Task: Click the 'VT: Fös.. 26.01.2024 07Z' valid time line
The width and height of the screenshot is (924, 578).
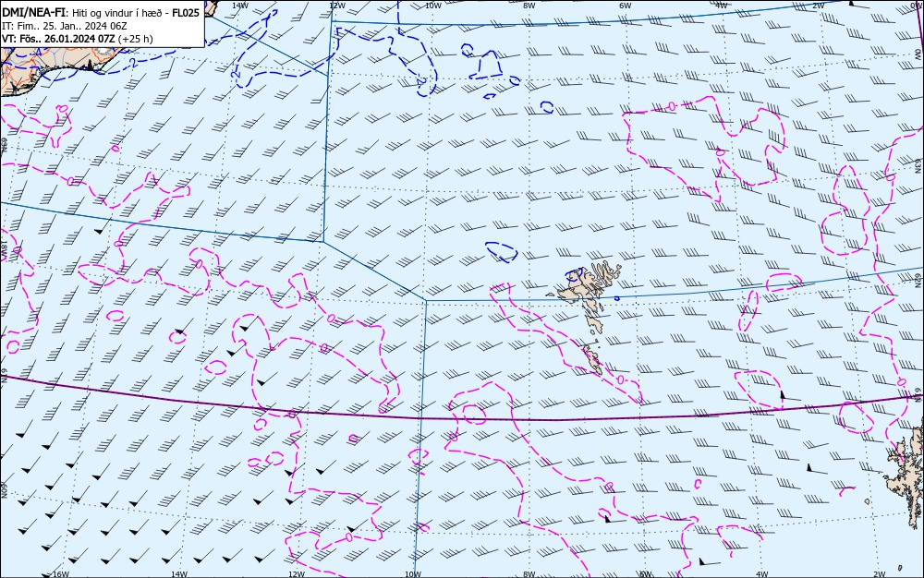Action: pyautogui.click(x=59, y=39)
